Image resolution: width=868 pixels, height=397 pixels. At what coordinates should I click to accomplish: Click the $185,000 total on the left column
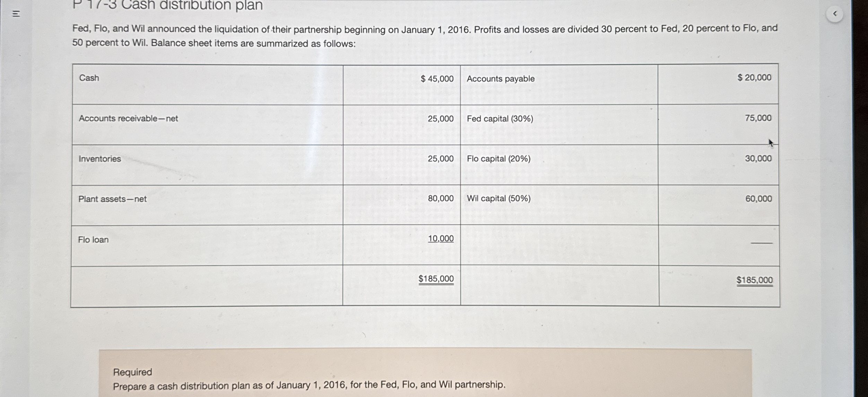[x=436, y=279]
